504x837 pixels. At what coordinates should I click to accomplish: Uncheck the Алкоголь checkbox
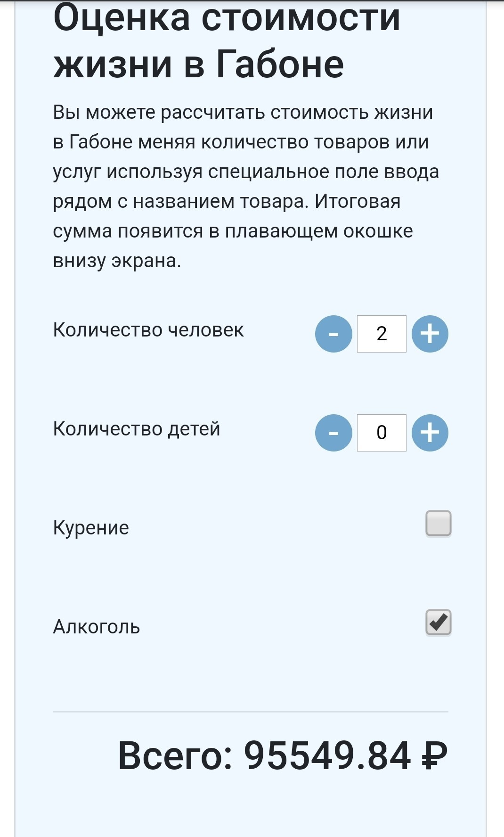click(x=439, y=622)
